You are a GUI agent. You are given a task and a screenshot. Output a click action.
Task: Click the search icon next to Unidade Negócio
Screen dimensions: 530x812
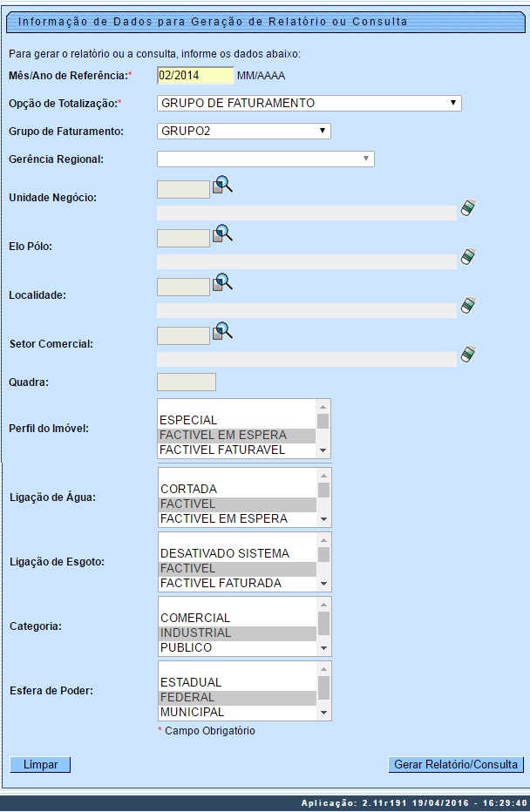click(x=223, y=184)
